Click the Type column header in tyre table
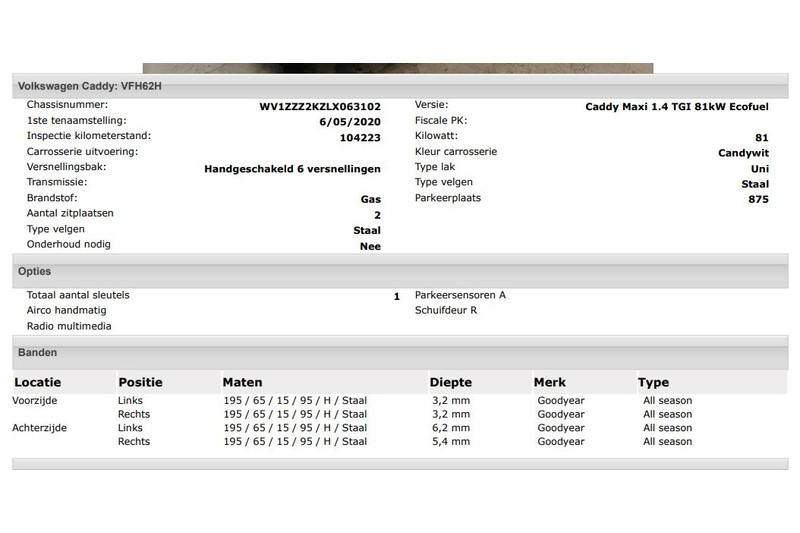 point(653,382)
